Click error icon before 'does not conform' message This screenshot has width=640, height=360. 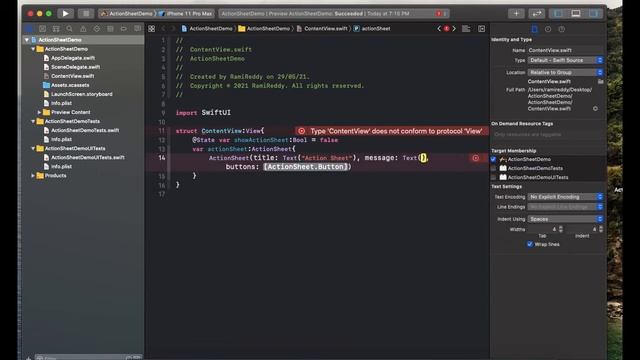click(x=301, y=131)
